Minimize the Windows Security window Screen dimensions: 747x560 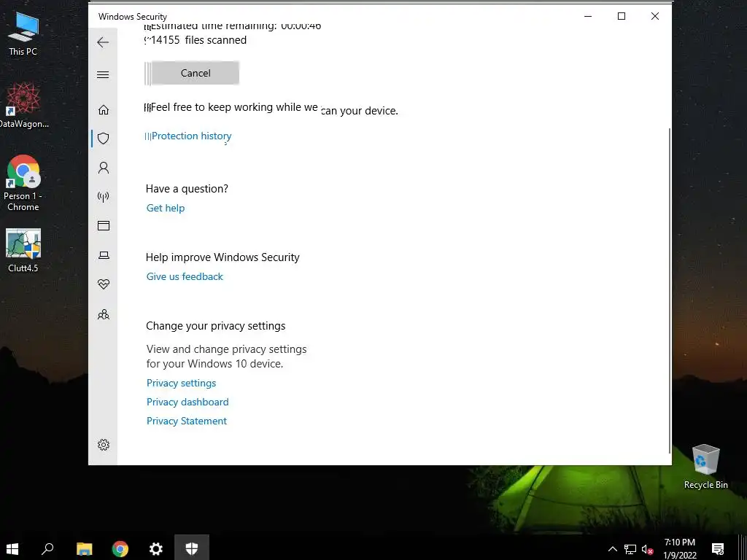click(588, 16)
